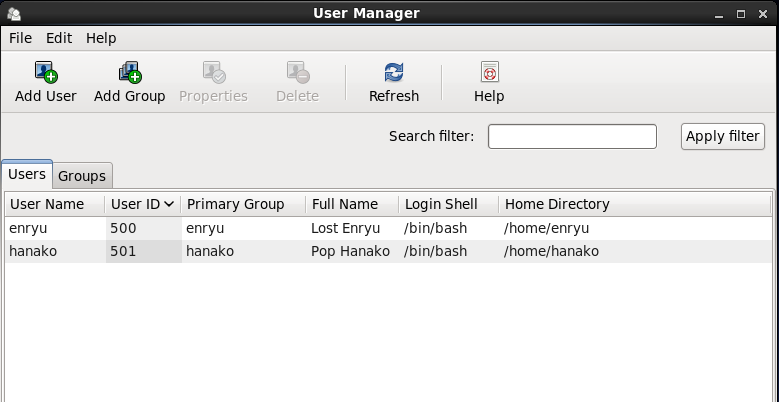Screen dimensions: 779x402
Task: Open the File menu
Action: (21, 38)
